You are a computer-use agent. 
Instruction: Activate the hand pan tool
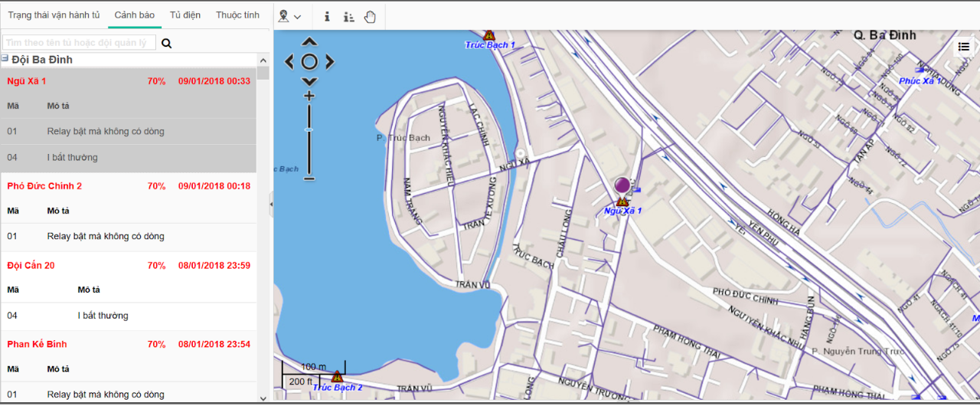pos(370,16)
